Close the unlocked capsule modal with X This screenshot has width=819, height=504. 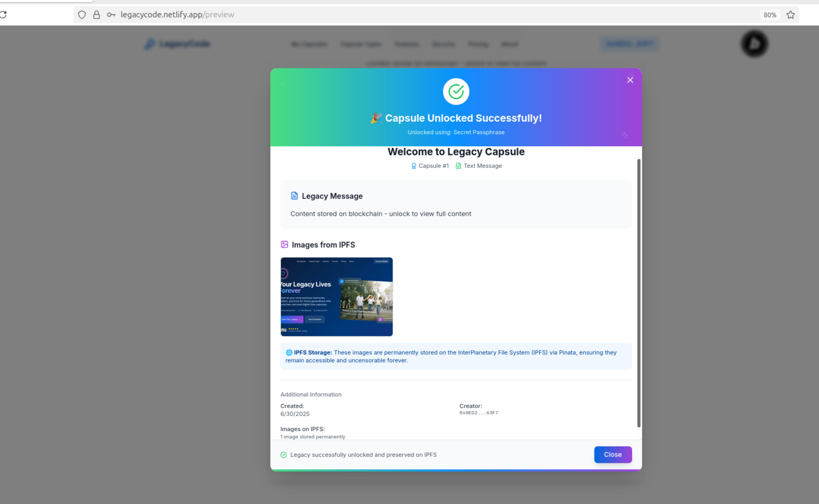point(630,80)
